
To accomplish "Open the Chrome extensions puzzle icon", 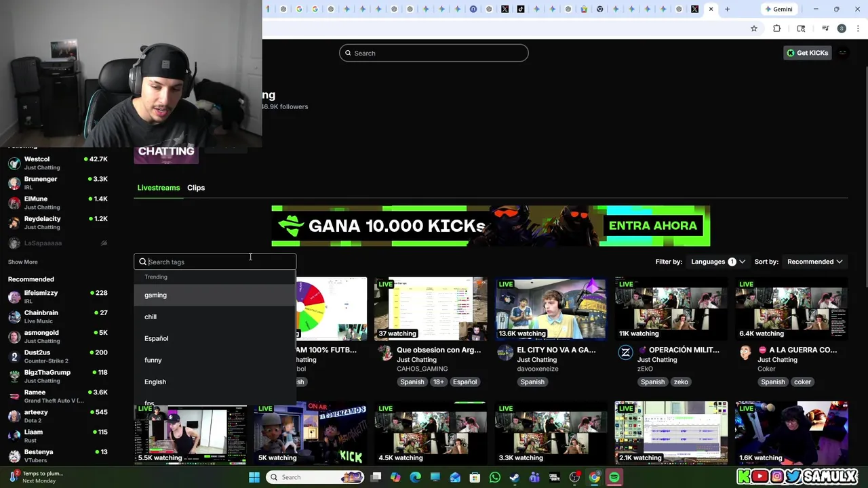I will [777, 28].
